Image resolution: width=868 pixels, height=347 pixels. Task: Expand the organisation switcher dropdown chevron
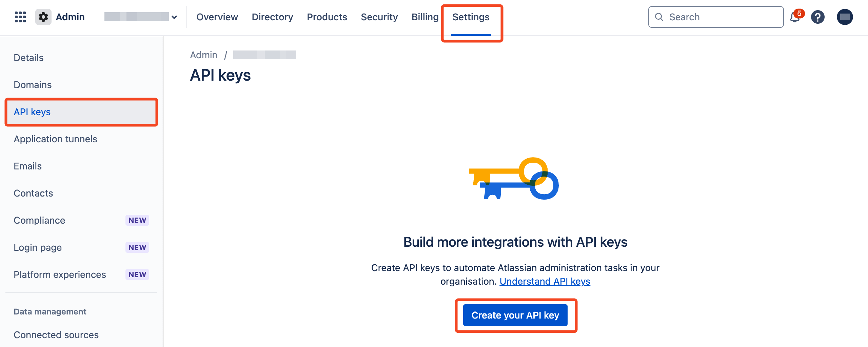coord(174,17)
